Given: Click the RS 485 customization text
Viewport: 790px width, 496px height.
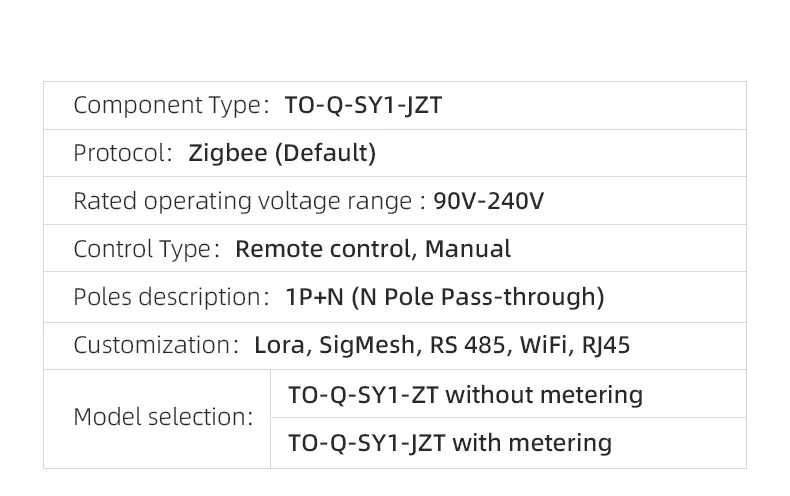Looking at the screenshot, I should pos(469,345).
